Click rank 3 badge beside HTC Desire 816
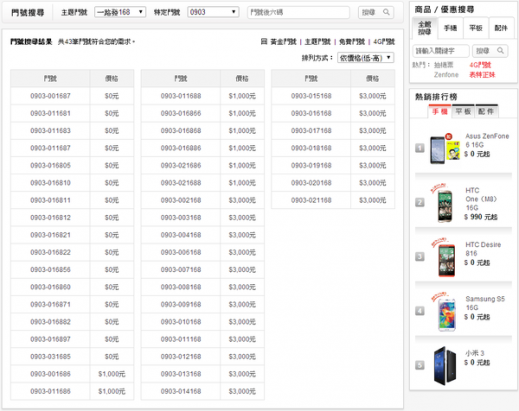Image resolution: width=519 pixels, height=411 pixels. 420,256
